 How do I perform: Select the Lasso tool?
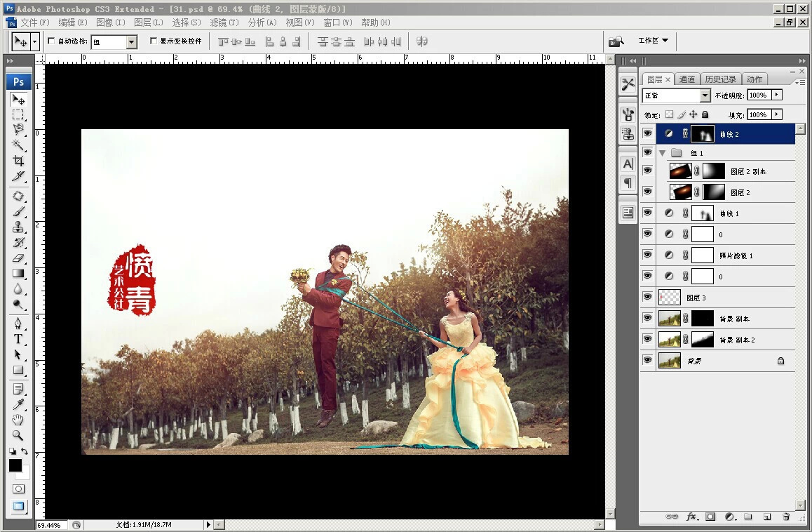18,130
